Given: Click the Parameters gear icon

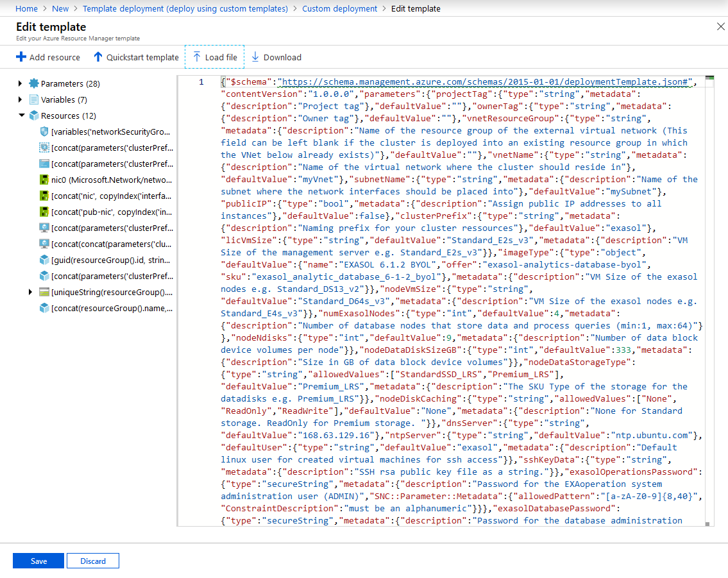Looking at the screenshot, I should pyautogui.click(x=34, y=83).
